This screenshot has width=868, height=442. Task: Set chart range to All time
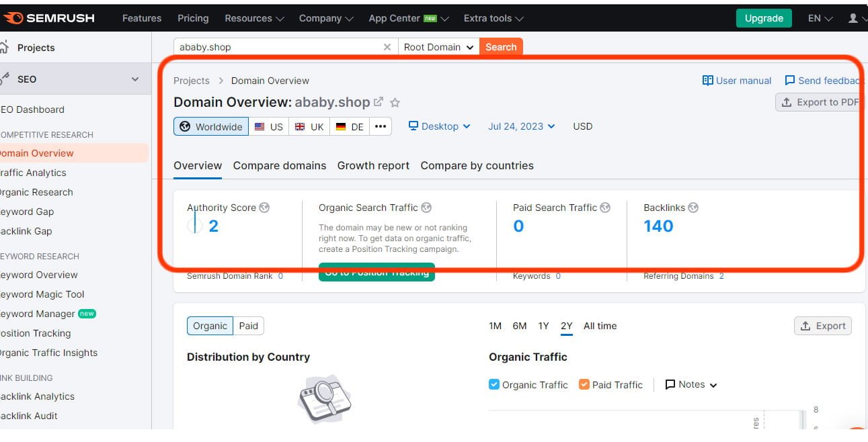click(x=600, y=326)
